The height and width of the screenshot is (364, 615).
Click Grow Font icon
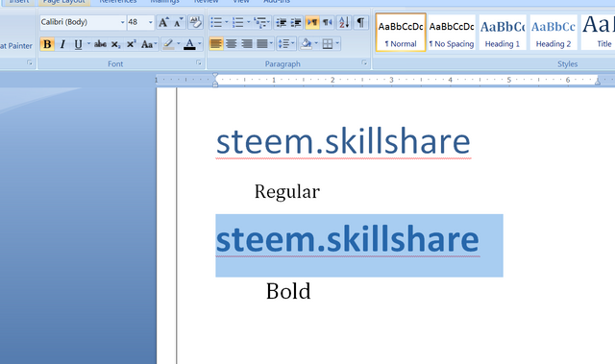pos(163,22)
